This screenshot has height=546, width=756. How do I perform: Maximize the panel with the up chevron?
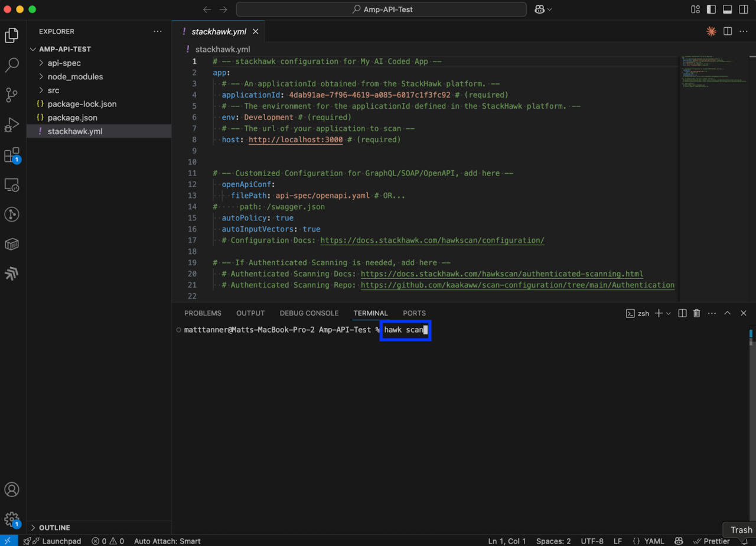click(x=728, y=313)
